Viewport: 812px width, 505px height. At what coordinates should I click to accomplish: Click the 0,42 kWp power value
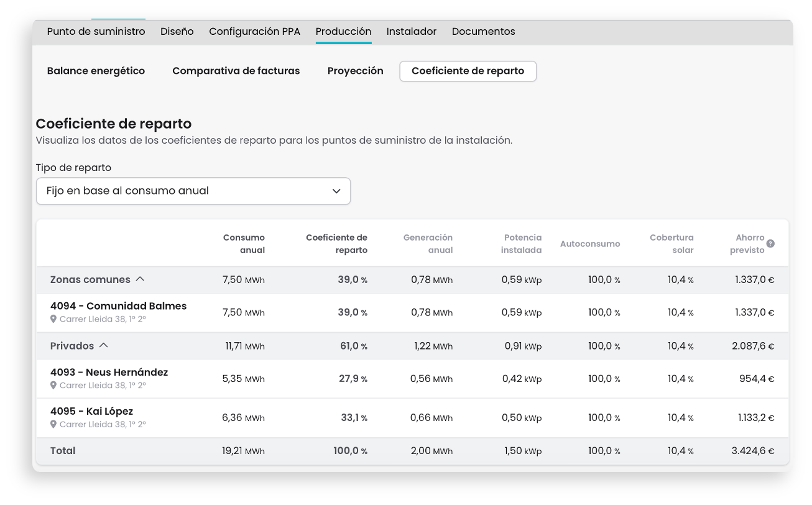522,379
